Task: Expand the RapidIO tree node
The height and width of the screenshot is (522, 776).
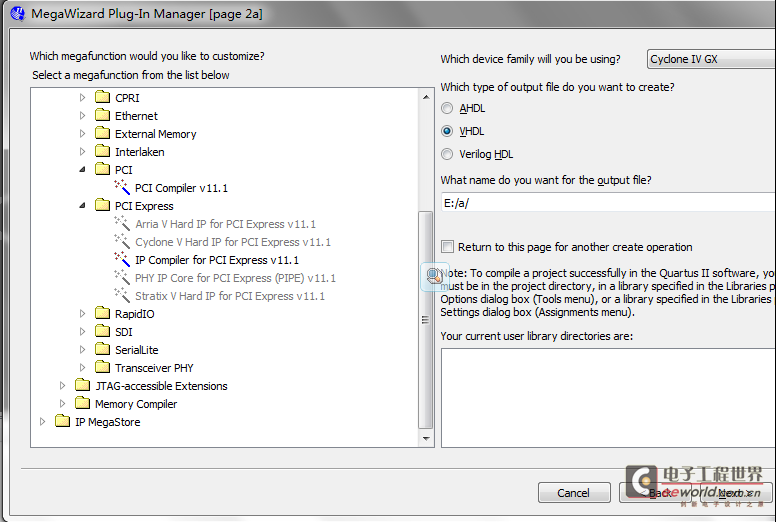Action: [x=83, y=313]
